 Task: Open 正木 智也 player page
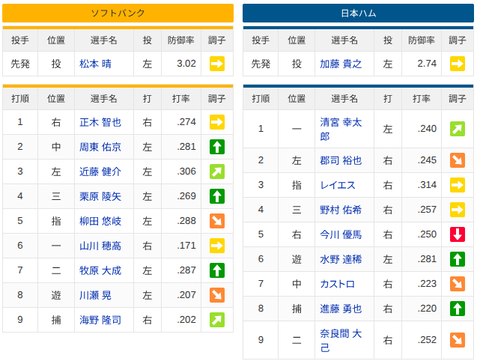[100, 122]
